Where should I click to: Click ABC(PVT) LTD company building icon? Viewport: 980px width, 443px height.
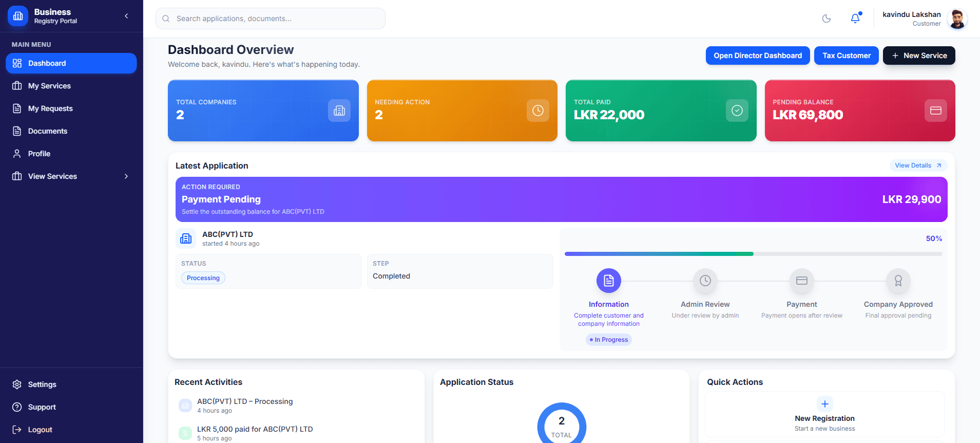[x=186, y=238]
